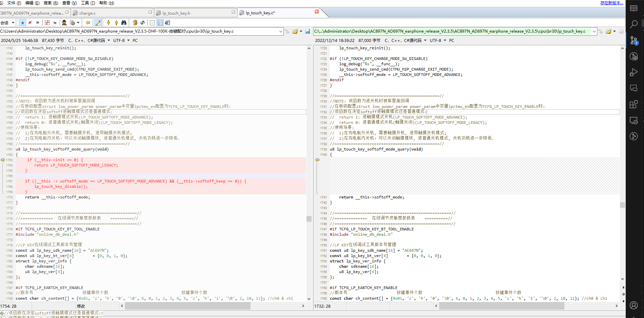This screenshot has height=318, width=644.
Task: Toggle line numbers display icon
Action: [x=160, y=23]
